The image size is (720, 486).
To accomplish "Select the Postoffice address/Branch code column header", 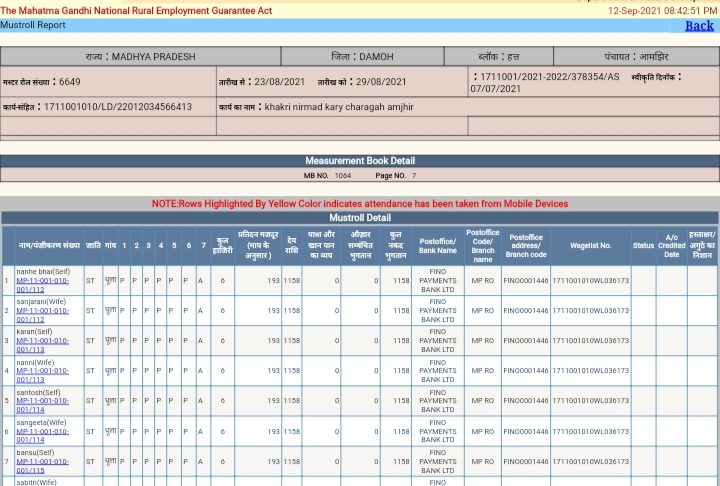I will click(x=526, y=245).
